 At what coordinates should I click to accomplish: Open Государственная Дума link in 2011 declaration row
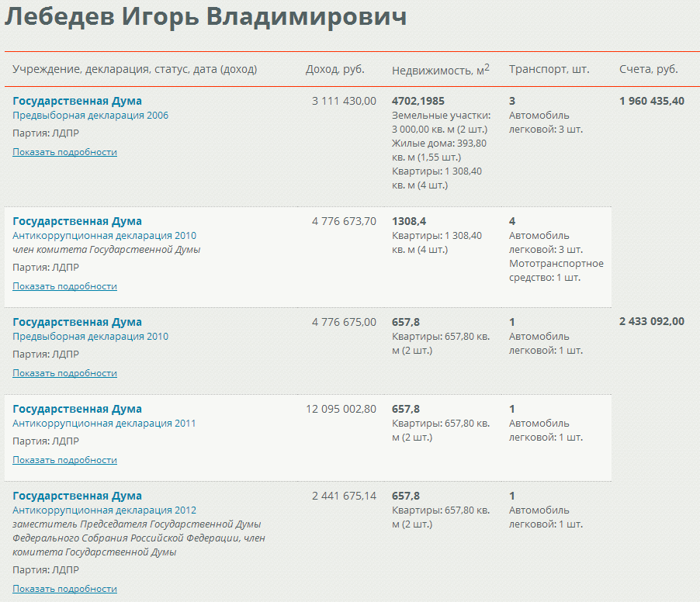click(x=77, y=409)
